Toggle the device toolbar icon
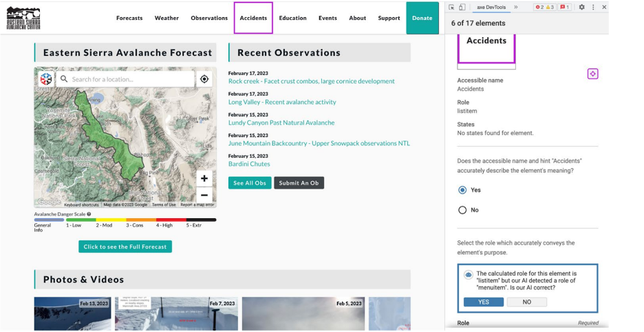 pos(462,7)
